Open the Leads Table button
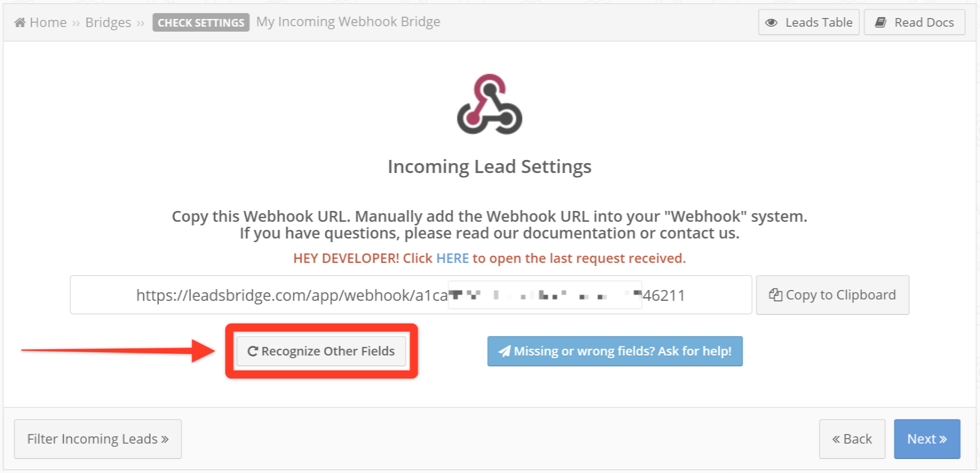Screen dimensions: 980x473 809,22
